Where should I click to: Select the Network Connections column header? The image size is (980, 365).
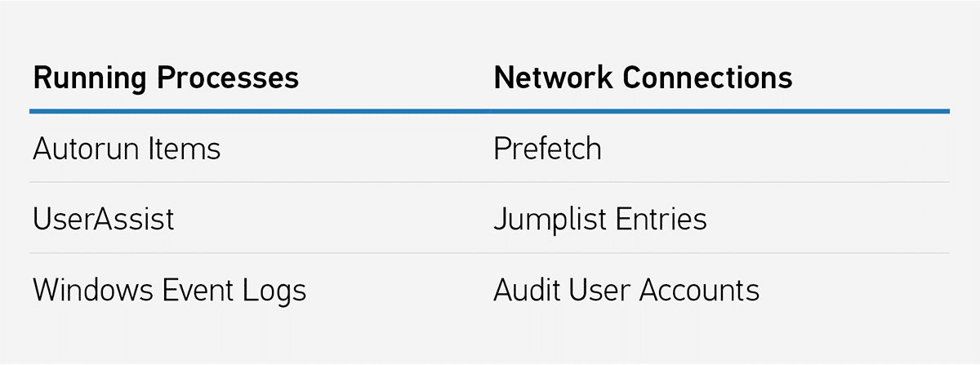[643, 78]
